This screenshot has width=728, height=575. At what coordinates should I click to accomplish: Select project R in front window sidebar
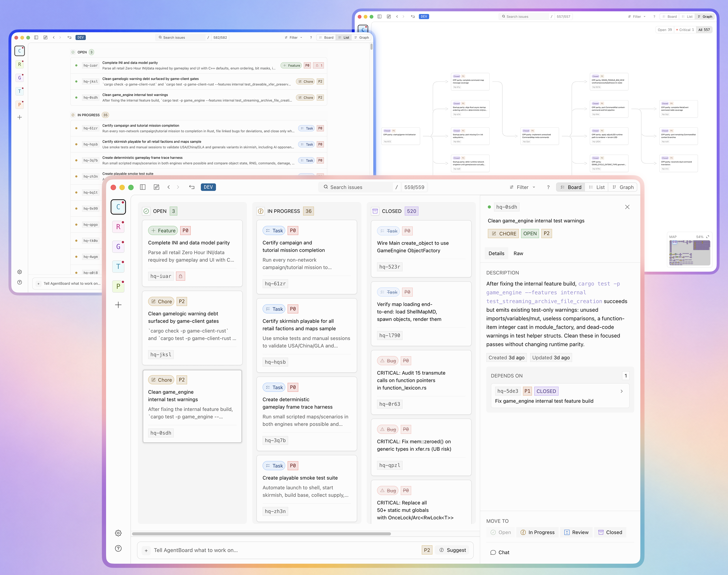(118, 227)
